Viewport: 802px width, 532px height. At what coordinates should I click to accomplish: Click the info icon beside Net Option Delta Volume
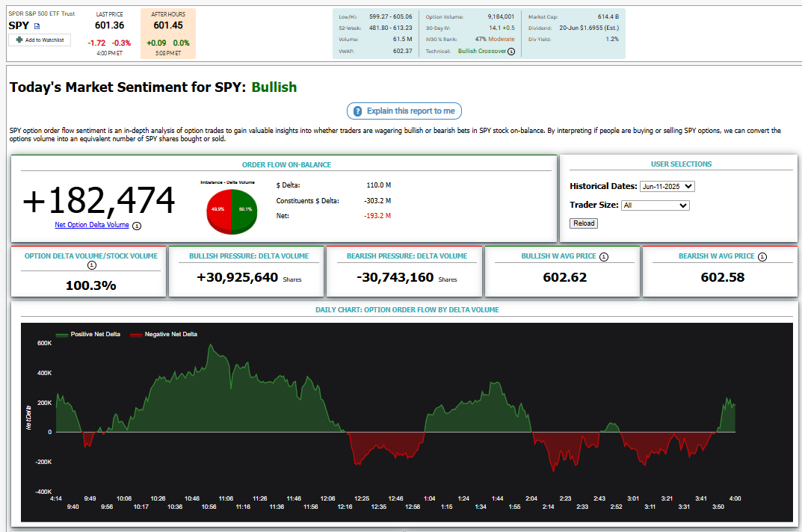click(137, 226)
